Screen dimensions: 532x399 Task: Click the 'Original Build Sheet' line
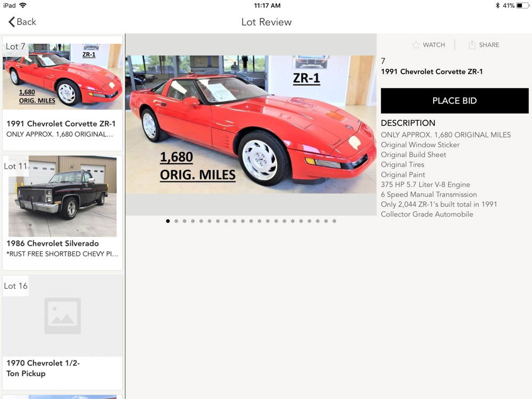(x=413, y=154)
